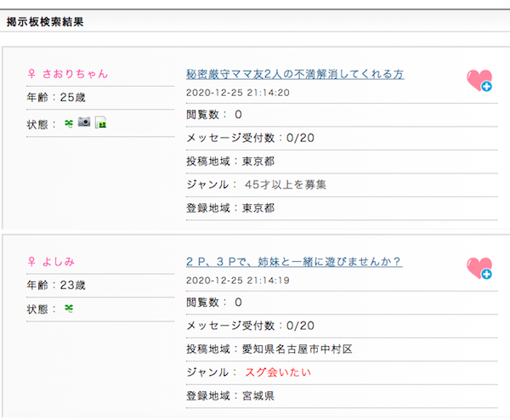The width and height of the screenshot is (510, 420).
Task: Click the timestamp 2020-12-25 21:14:20
Action: (x=238, y=93)
